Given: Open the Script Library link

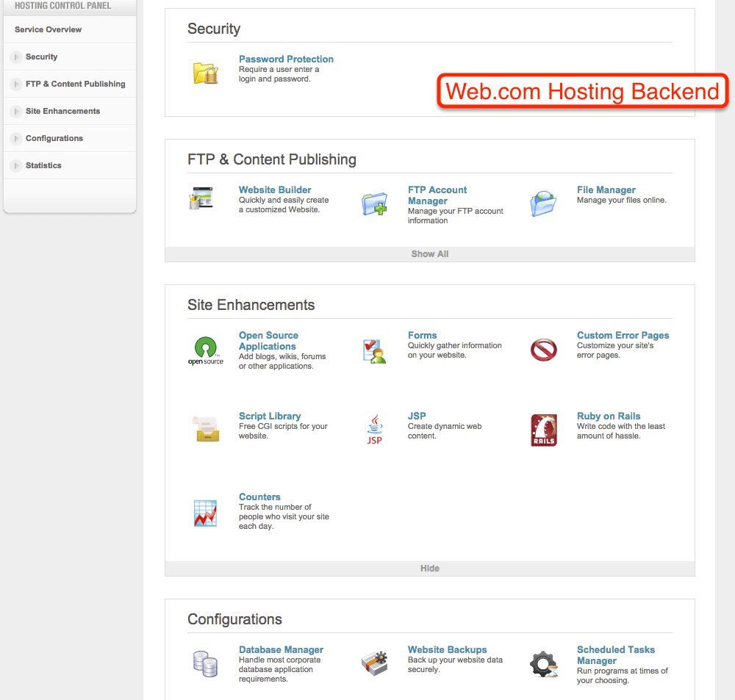Looking at the screenshot, I should [270, 416].
